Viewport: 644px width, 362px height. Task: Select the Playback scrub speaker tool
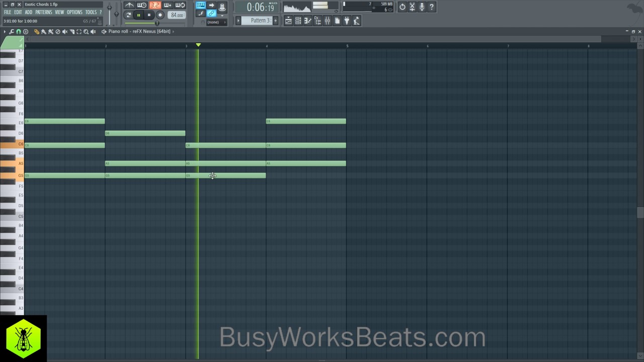pyautogui.click(x=93, y=31)
